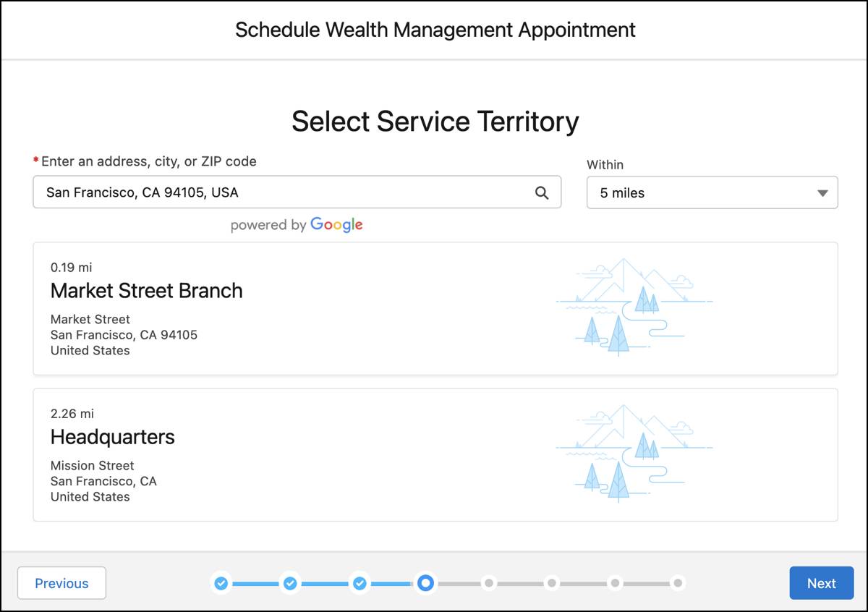868x612 pixels.
Task: Click the current active progress step indicator
Action: [x=426, y=582]
